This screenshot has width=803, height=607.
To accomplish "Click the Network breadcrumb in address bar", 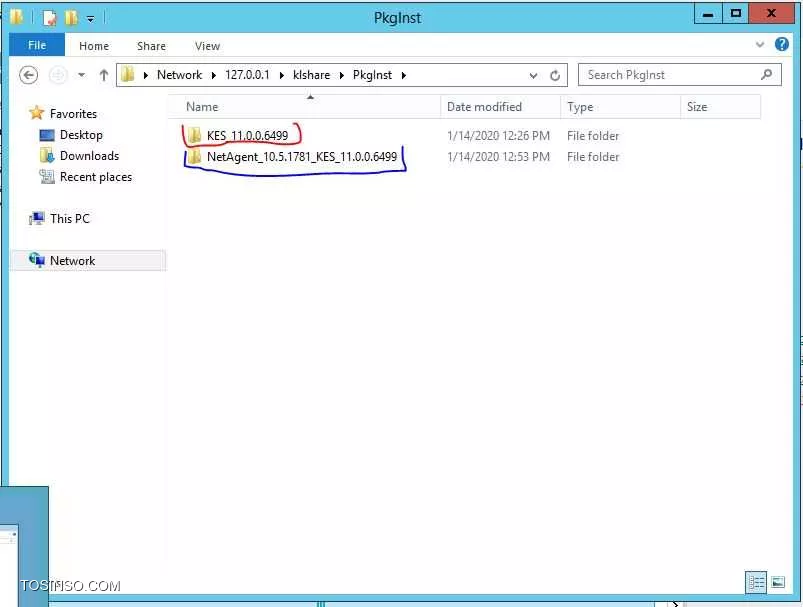I will point(179,75).
